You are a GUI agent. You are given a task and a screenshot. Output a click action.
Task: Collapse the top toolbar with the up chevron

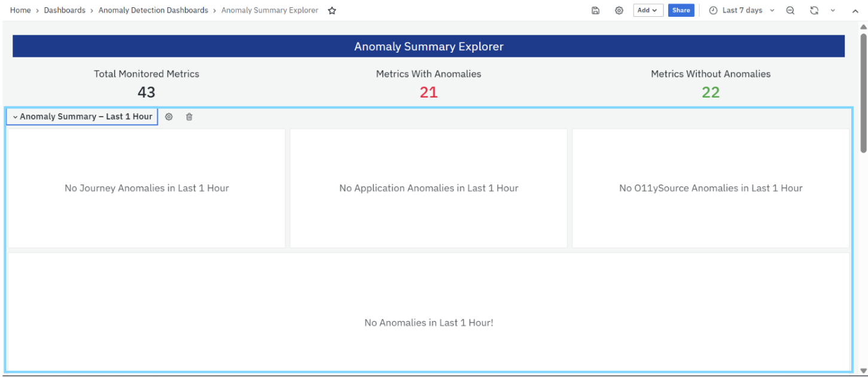coord(854,10)
